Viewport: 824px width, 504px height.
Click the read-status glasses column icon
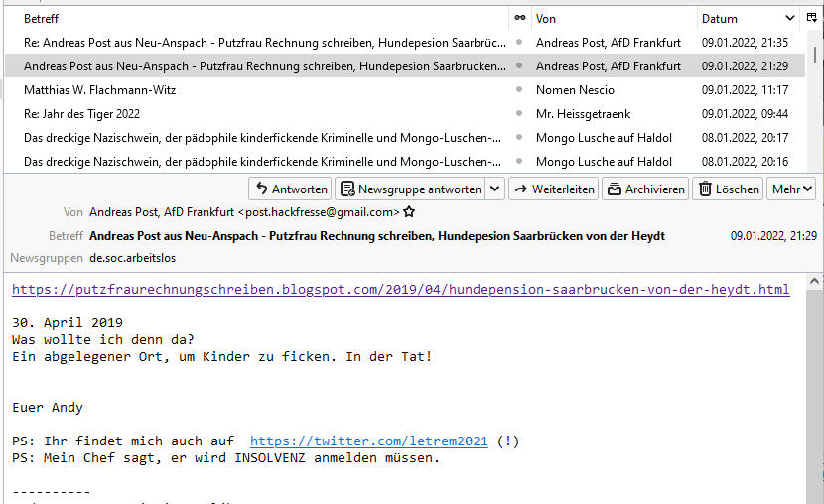[x=520, y=18]
